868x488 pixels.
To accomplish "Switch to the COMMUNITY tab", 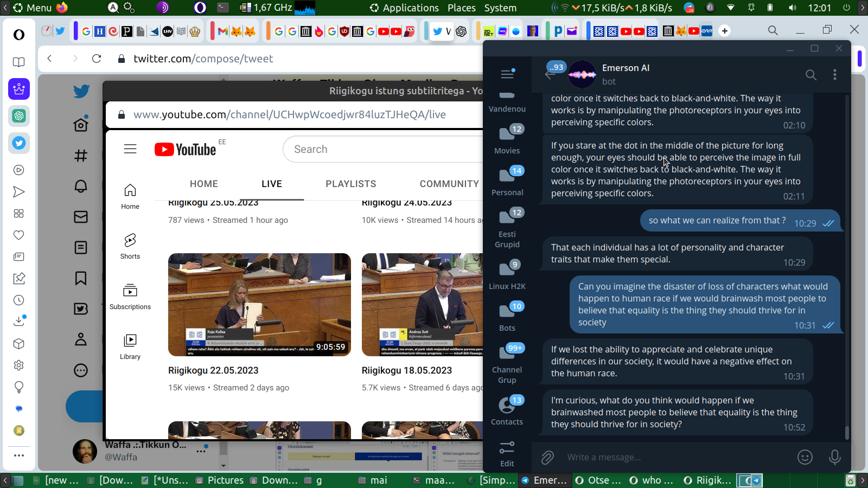I will [449, 184].
